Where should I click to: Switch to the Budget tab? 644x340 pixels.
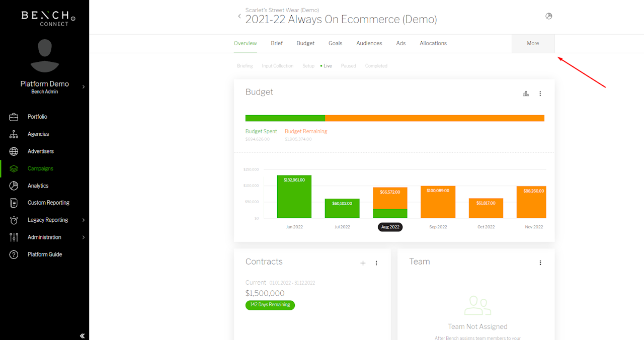point(305,43)
